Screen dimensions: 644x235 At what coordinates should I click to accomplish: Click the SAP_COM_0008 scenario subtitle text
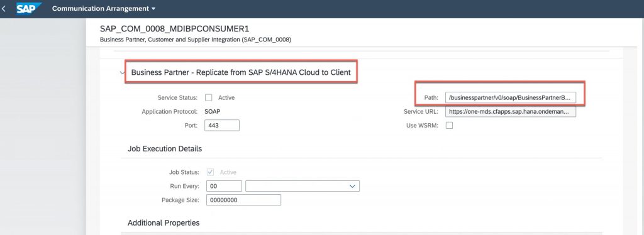[x=196, y=40]
